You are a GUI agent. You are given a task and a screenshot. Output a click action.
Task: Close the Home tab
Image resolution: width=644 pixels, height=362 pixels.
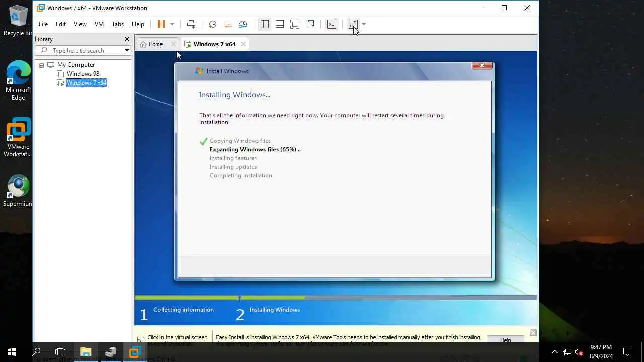coord(173,44)
